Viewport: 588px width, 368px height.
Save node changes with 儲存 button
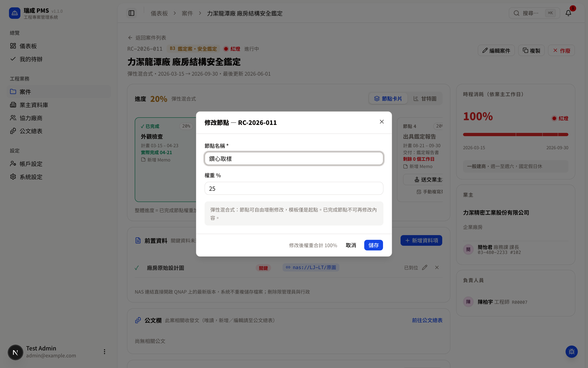[x=373, y=245]
